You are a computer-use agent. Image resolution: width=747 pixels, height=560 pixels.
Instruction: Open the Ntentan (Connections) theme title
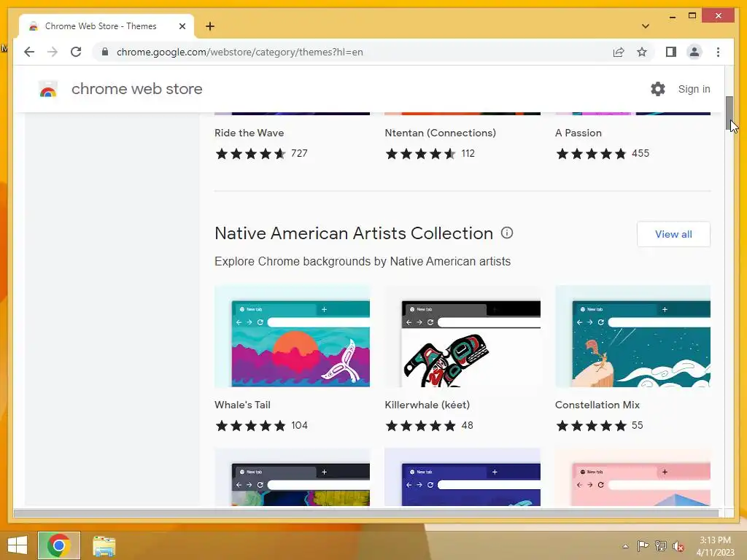[x=440, y=133]
